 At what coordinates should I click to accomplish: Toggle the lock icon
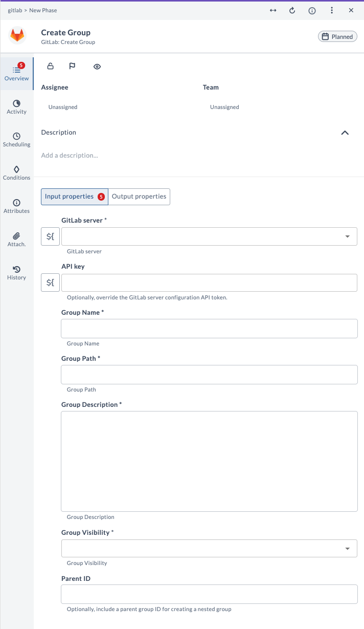50,66
